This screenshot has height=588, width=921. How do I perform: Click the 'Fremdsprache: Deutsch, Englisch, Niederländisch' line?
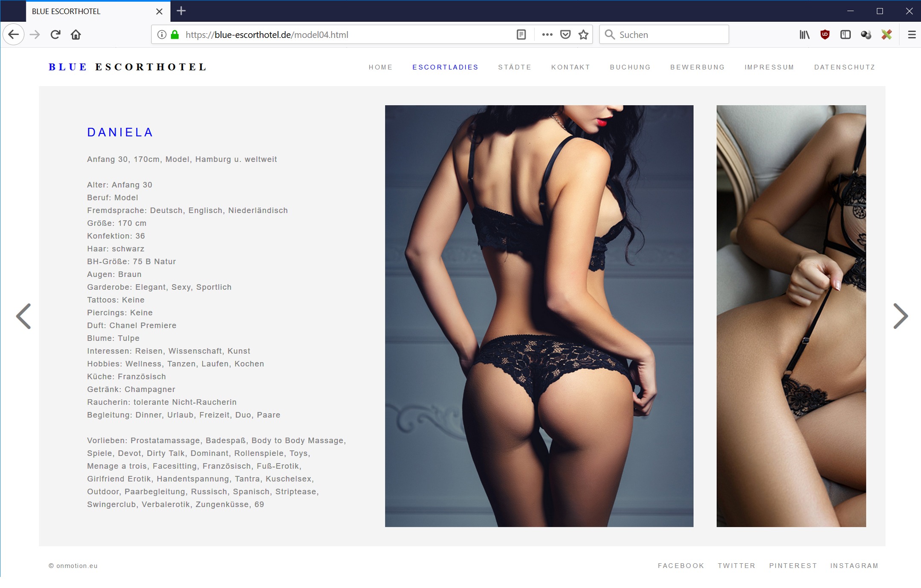[187, 210]
